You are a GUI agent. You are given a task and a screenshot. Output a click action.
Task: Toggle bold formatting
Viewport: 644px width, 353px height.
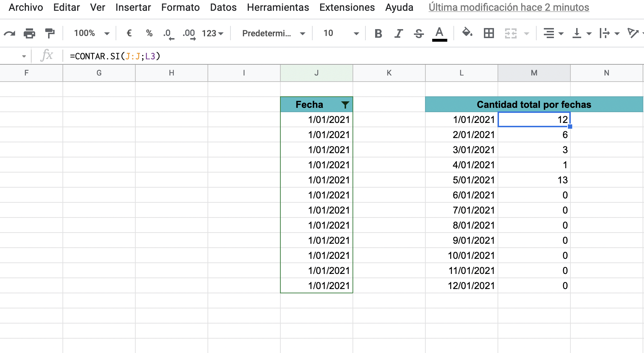click(378, 33)
